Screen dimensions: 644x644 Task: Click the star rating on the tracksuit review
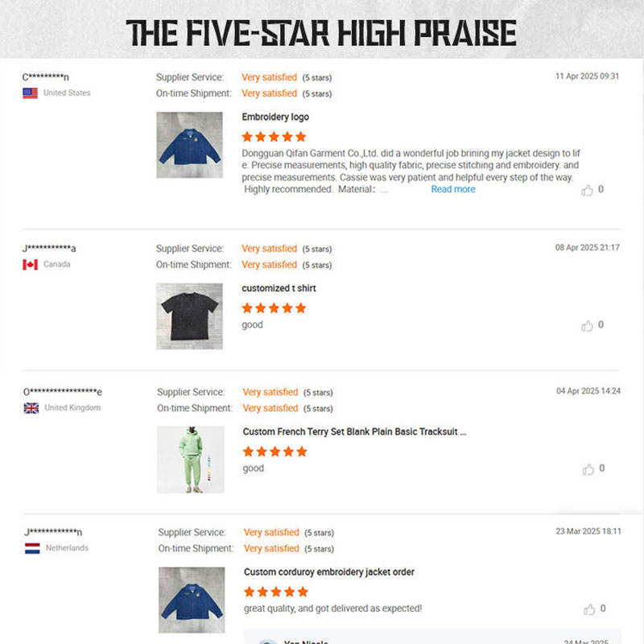(x=275, y=452)
